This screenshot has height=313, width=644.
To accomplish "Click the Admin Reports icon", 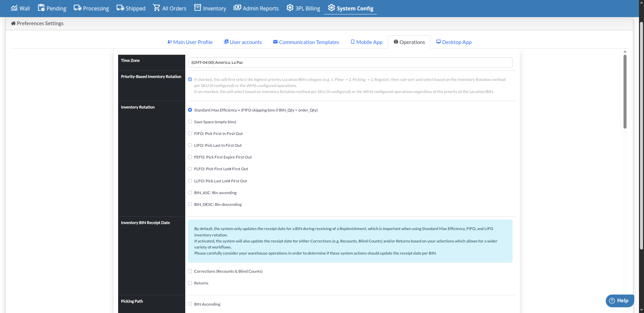I will click(237, 8).
